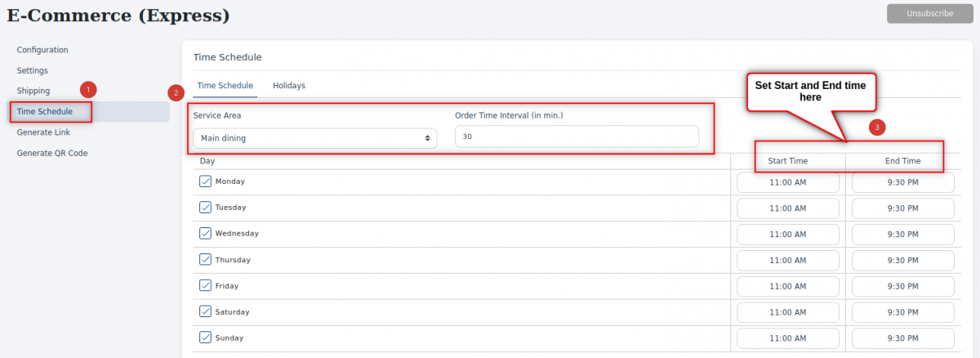Click the Service Area label
The width and height of the screenshot is (980, 358).
coord(217,115)
